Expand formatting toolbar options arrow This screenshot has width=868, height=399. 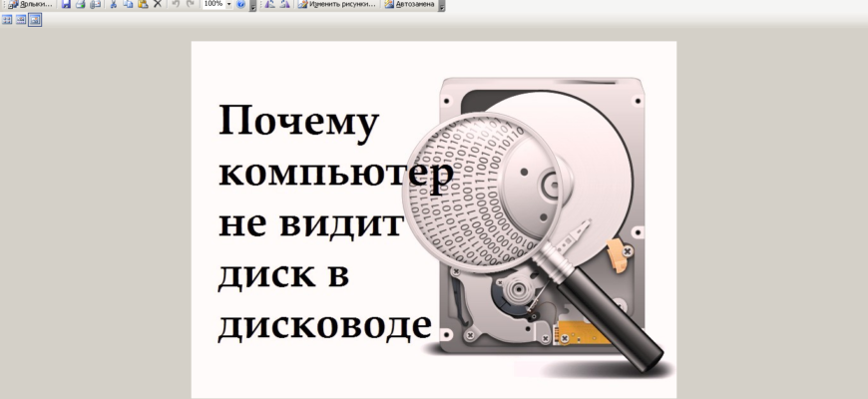[441, 6]
